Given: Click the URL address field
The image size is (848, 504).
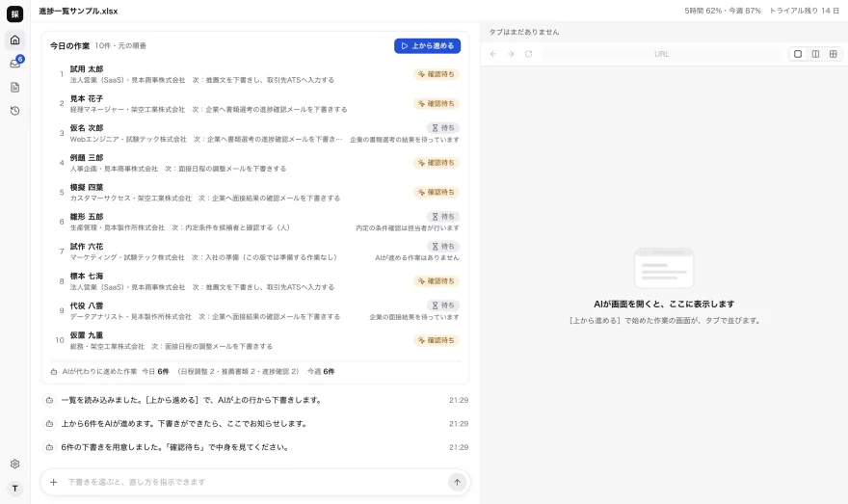Looking at the screenshot, I should 661,54.
